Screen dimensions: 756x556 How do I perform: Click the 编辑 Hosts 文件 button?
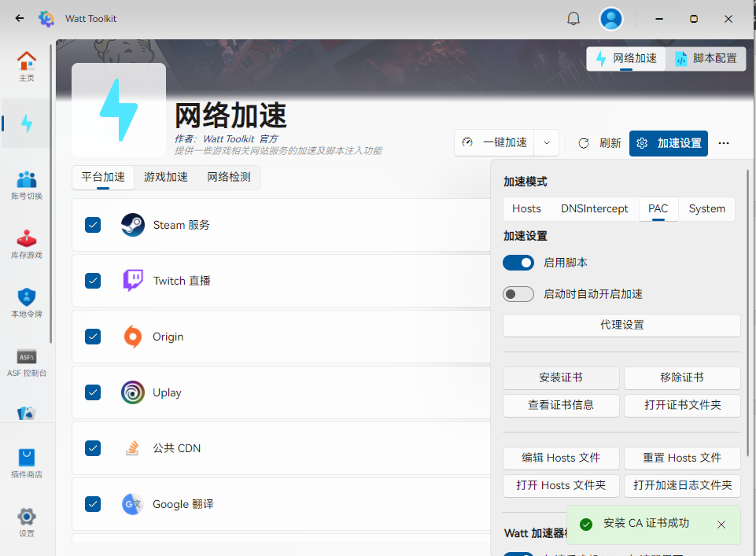pos(561,458)
